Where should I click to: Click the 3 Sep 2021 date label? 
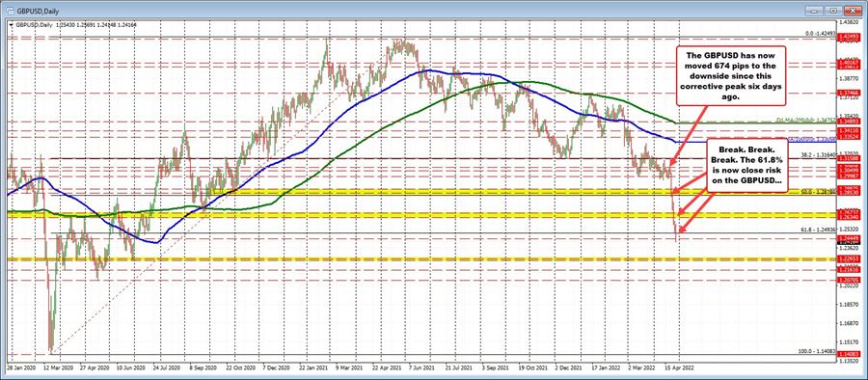[495, 367]
